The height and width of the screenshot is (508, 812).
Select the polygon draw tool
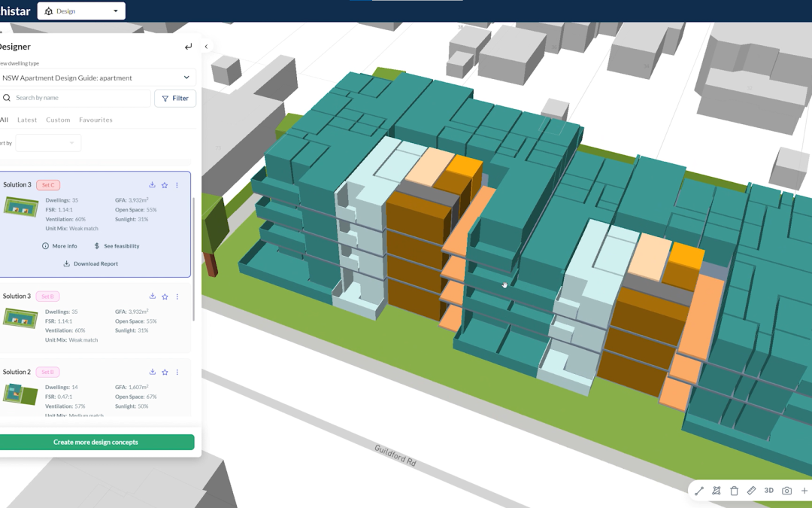[x=717, y=490]
